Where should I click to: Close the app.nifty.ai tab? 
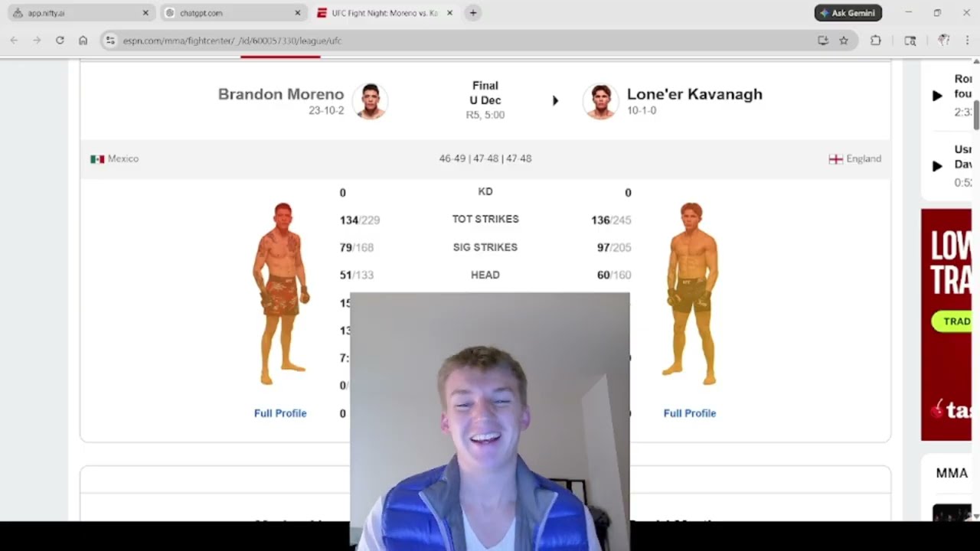pos(145,13)
